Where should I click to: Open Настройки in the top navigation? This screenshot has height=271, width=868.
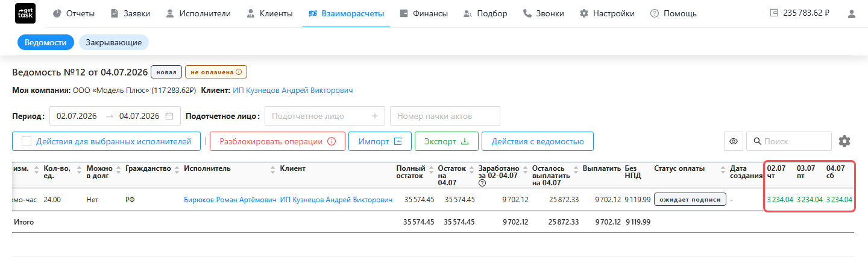click(606, 13)
